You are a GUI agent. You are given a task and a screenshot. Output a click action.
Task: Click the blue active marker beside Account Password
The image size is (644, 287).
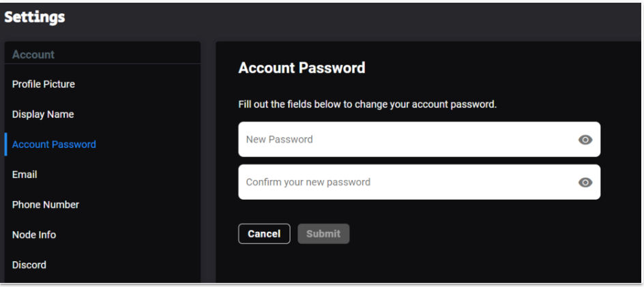click(x=5, y=145)
